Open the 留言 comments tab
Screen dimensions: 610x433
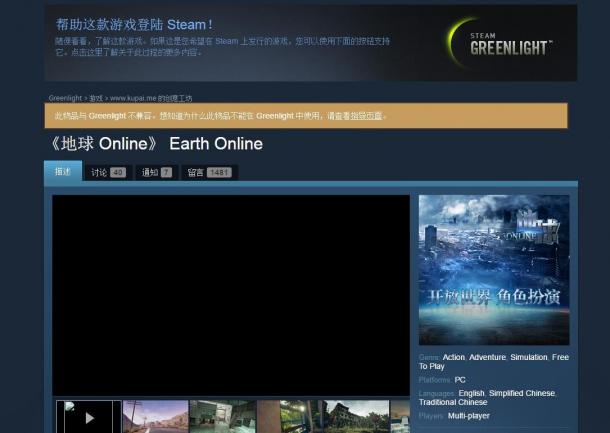coord(209,172)
